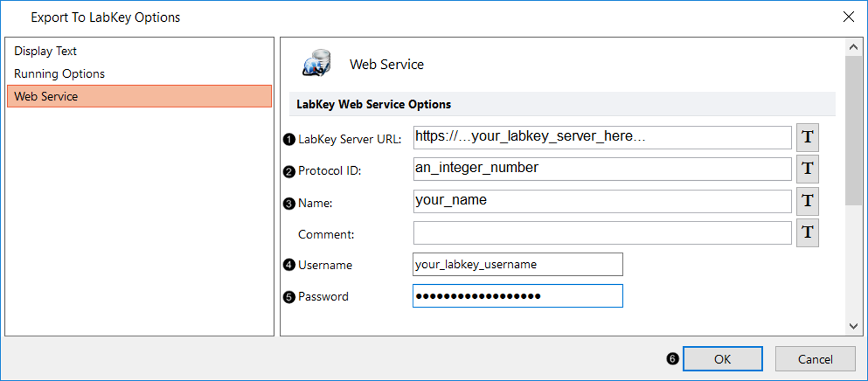The width and height of the screenshot is (868, 381).
Task: Click the scrollbar down arrow
Action: pyautogui.click(x=853, y=326)
